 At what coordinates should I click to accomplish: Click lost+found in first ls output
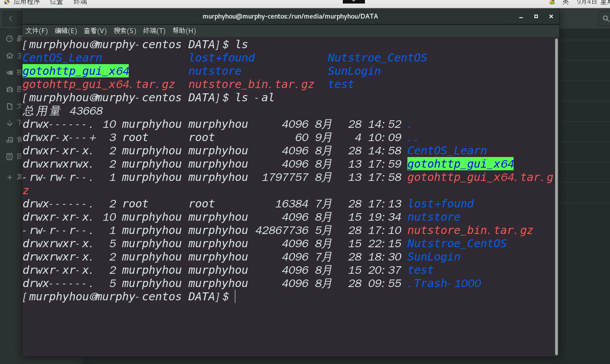point(222,58)
